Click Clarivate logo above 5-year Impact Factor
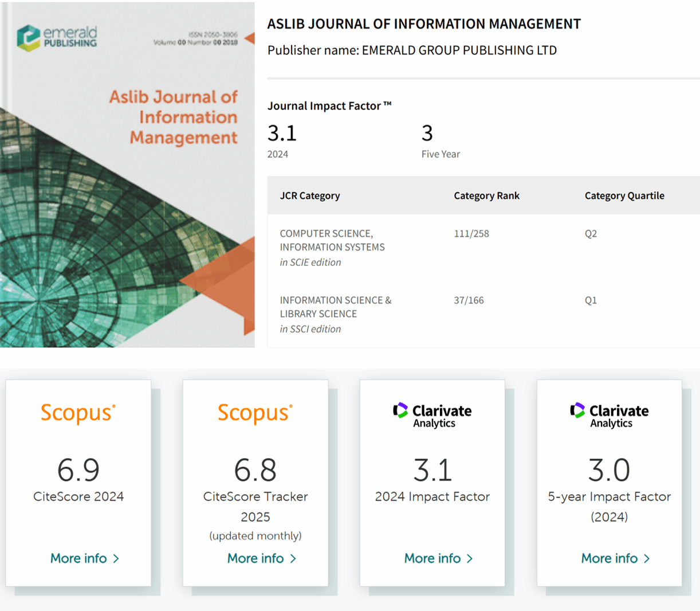Image resolution: width=700 pixels, height=611 pixels. coord(609,416)
